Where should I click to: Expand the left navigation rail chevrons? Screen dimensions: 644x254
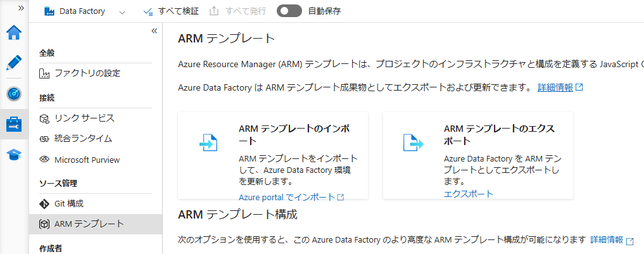click(21, 8)
